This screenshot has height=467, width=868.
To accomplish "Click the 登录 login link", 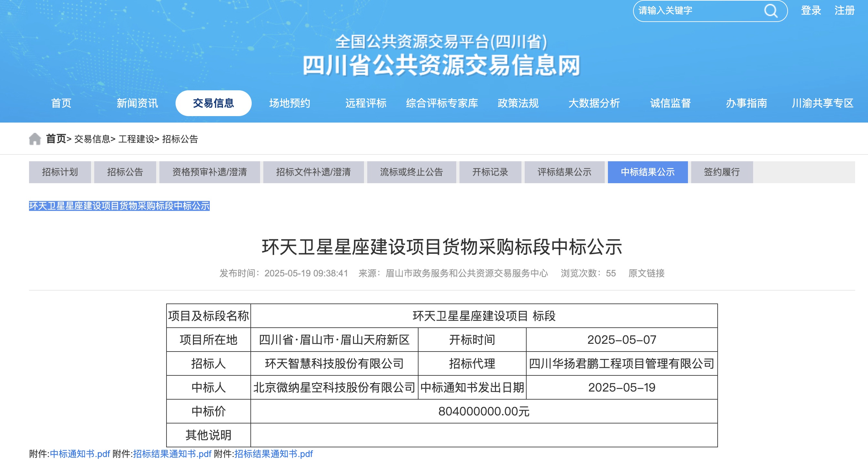I will click(811, 10).
